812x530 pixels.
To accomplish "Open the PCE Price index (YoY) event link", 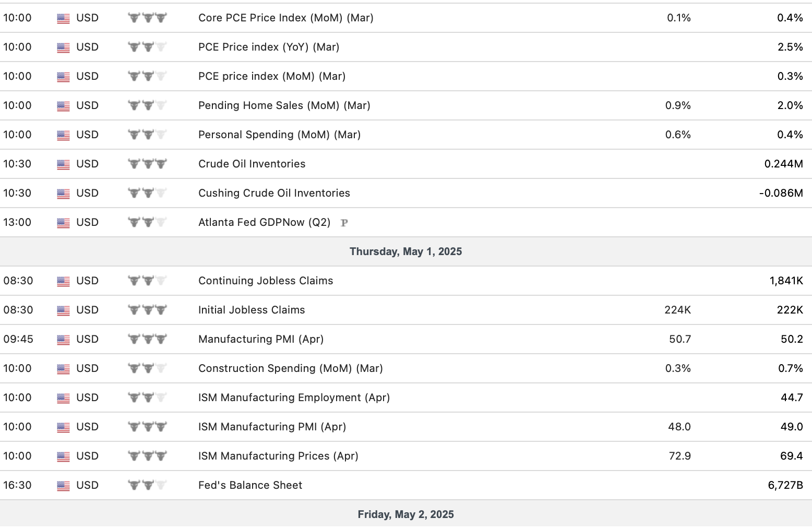I will (x=268, y=47).
